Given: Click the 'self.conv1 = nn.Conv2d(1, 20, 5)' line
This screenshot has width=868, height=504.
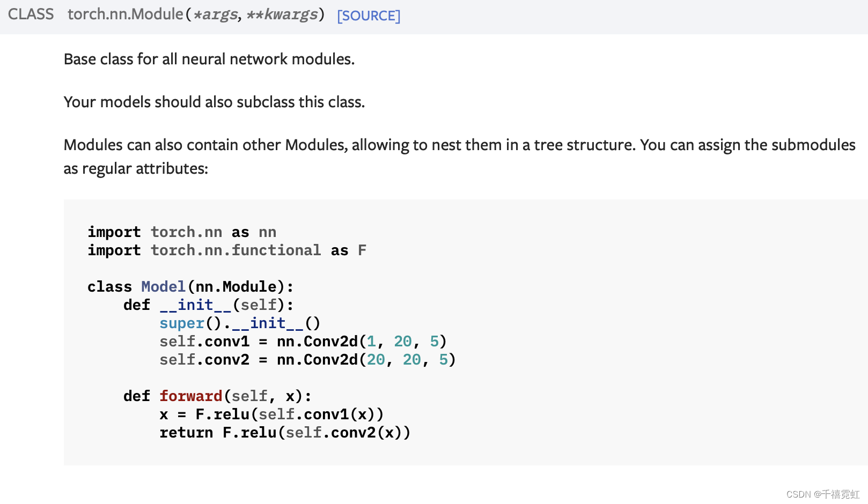Looking at the screenshot, I should (303, 342).
